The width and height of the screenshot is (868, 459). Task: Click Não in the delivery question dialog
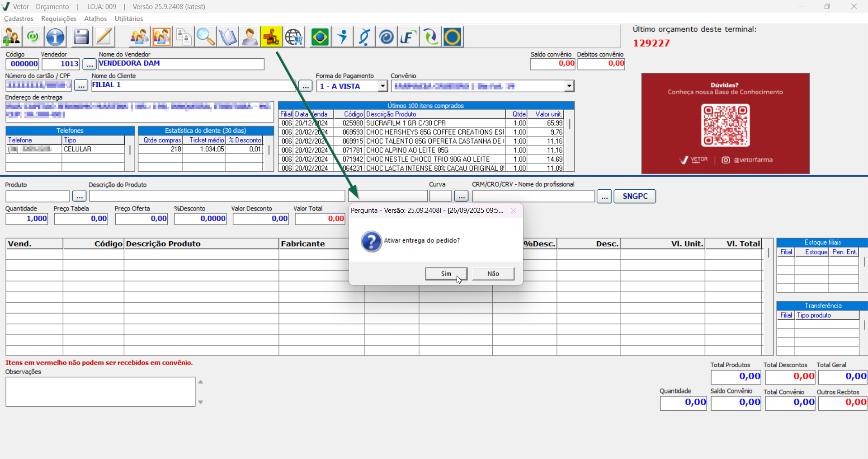click(x=493, y=274)
